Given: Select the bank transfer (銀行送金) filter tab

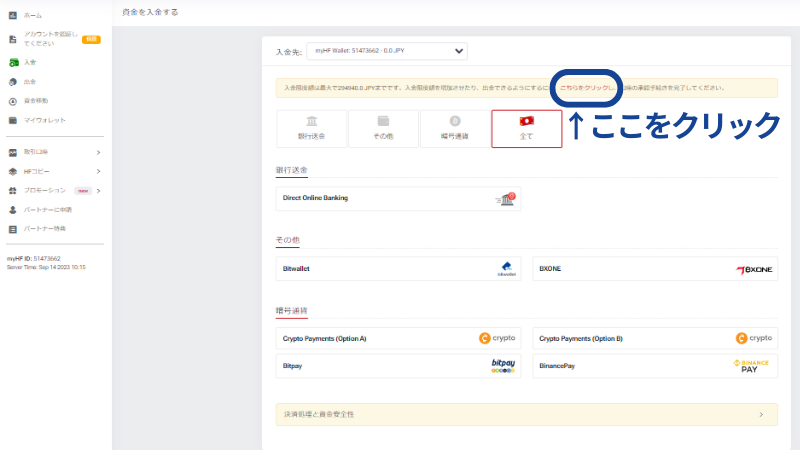Looking at the screenshot, I should coord(311,128).
